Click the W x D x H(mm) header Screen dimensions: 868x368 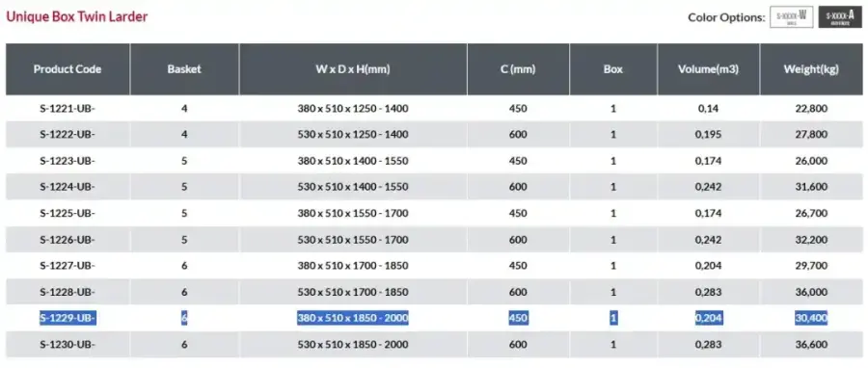tap(353, 69)
